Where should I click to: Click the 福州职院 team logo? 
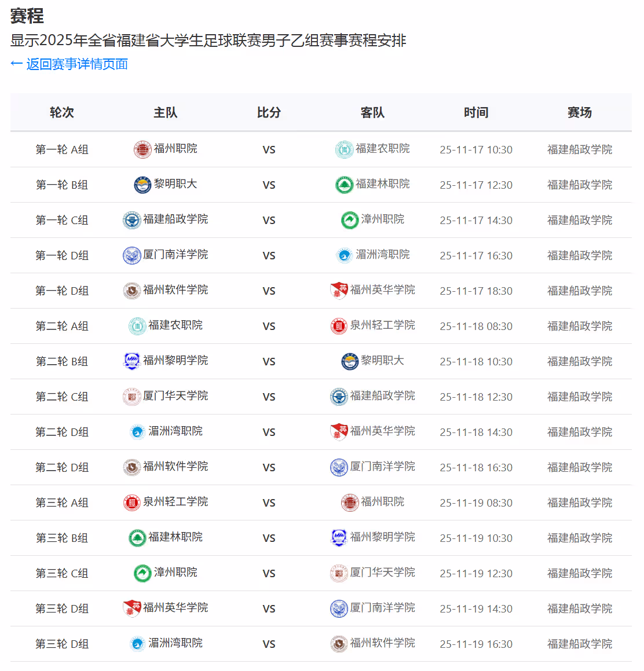coord(142,149)
